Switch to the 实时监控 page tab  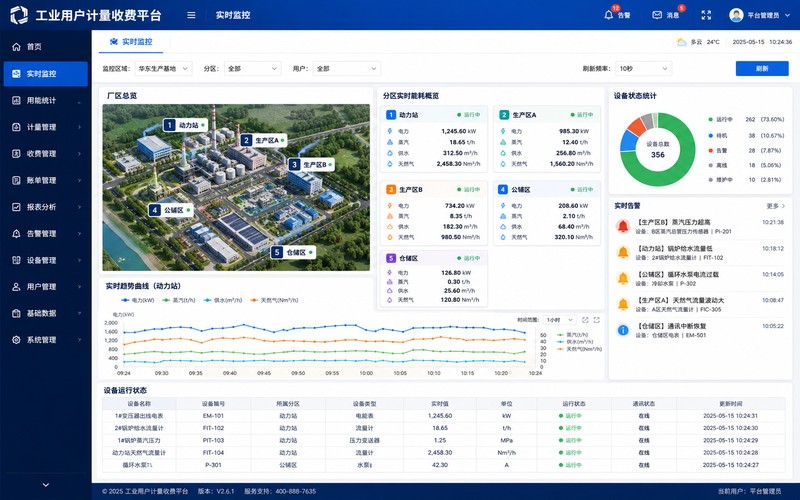point(131,42)
